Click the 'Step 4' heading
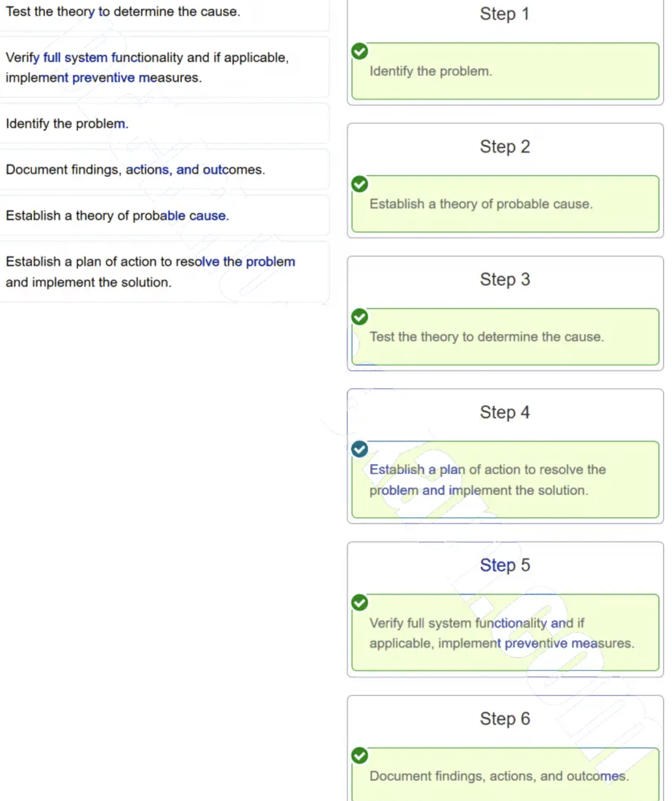This screenshot has height=801, width=672. click(505, 412)
